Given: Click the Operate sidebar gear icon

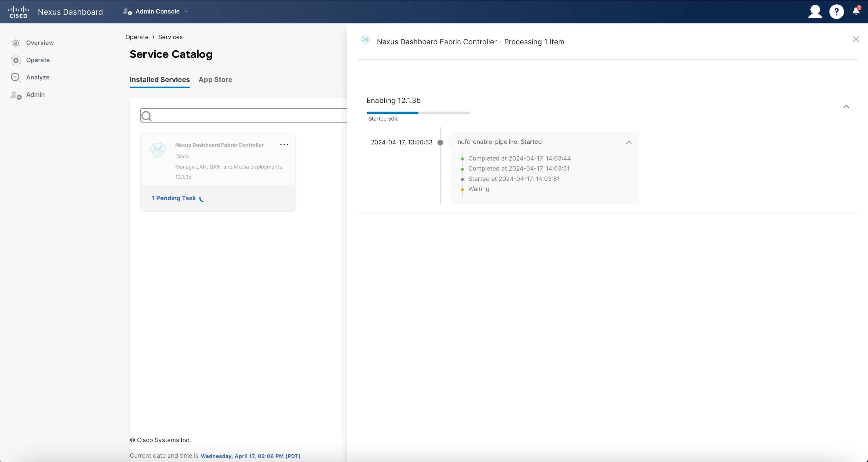Looking at the screenshot, I should click(x=16, y=60).
